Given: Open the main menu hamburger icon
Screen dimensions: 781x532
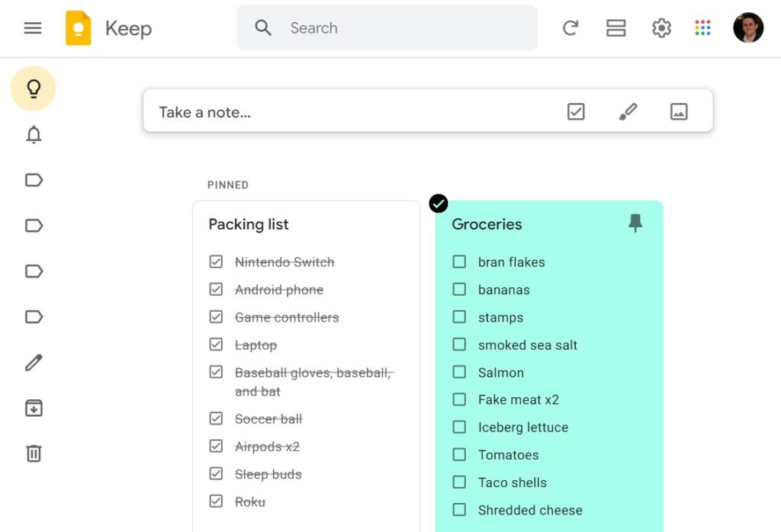Looking at the screenshot, I should pos(33,28).
